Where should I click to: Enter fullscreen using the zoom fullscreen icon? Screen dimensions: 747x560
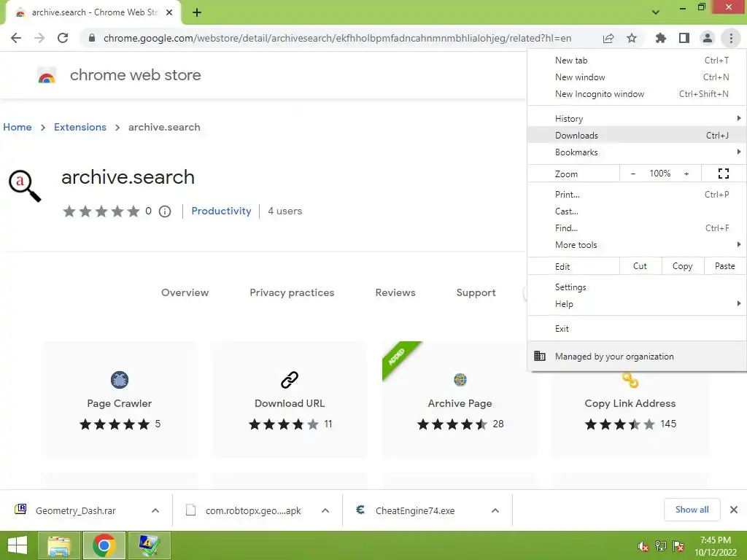(x=723, y=174)
